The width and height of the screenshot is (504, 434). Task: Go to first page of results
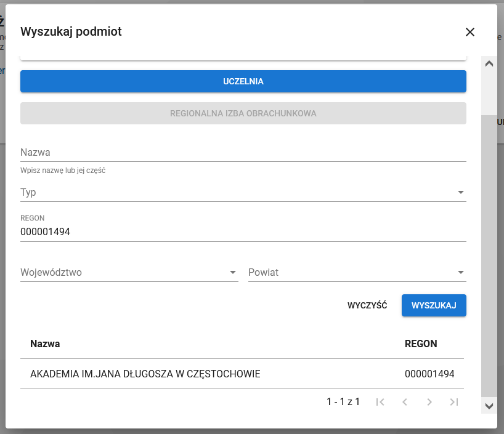pos(380,402)
